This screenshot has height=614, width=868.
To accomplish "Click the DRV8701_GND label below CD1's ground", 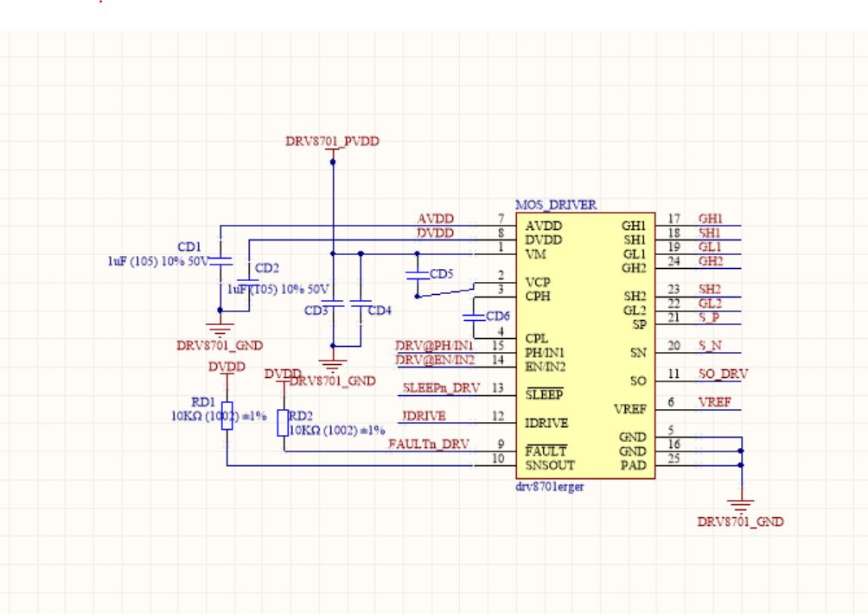I will tap(220, 345).
